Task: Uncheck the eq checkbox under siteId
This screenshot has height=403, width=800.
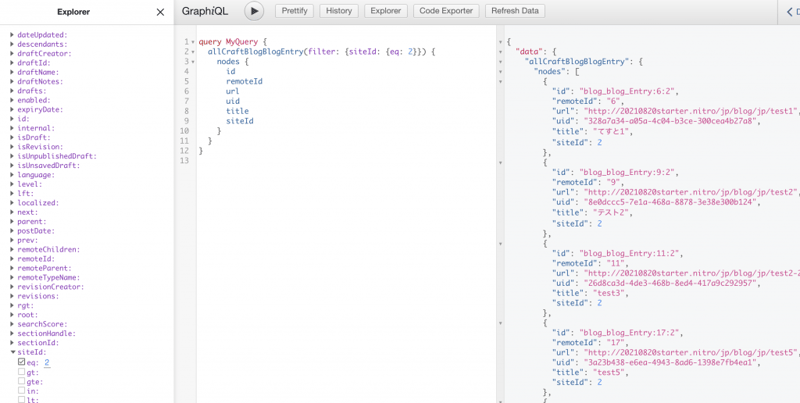Action: (22, 362)
